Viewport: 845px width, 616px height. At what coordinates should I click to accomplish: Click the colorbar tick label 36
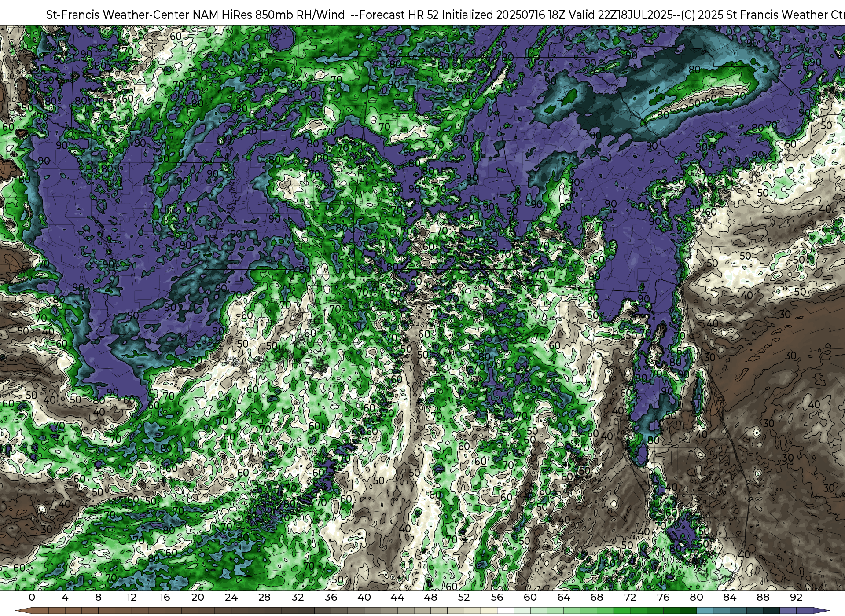point(331,598)
